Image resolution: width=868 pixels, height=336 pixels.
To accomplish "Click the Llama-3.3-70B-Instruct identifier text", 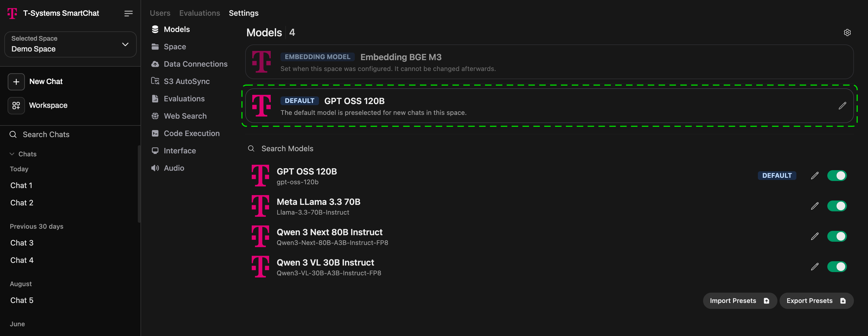I will point(313,212).
